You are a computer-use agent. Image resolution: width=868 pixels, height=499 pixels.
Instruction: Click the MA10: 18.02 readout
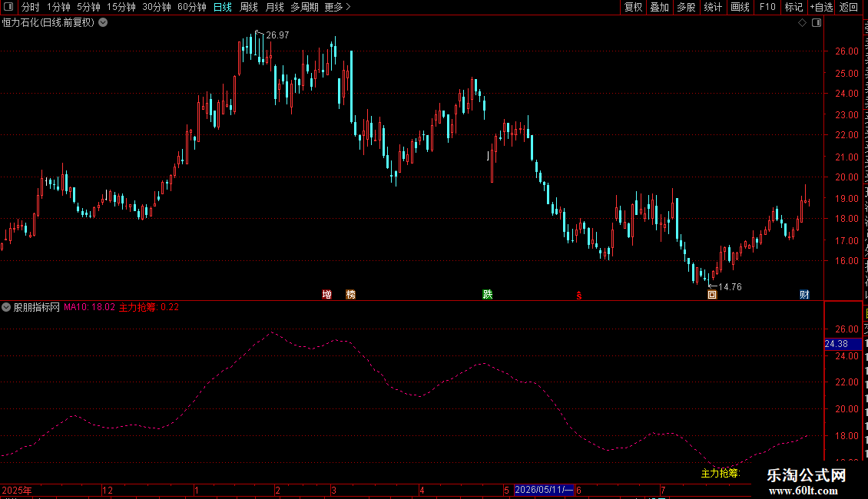[90, 307]
